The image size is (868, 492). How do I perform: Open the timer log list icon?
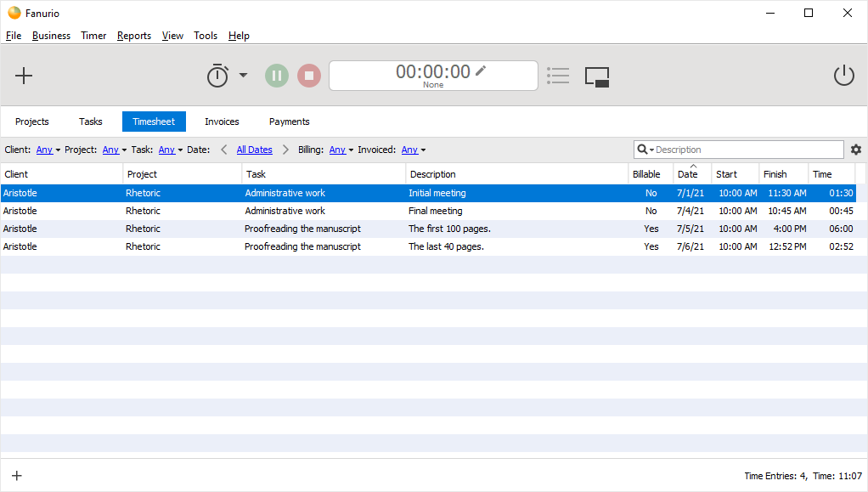(558, 76)
